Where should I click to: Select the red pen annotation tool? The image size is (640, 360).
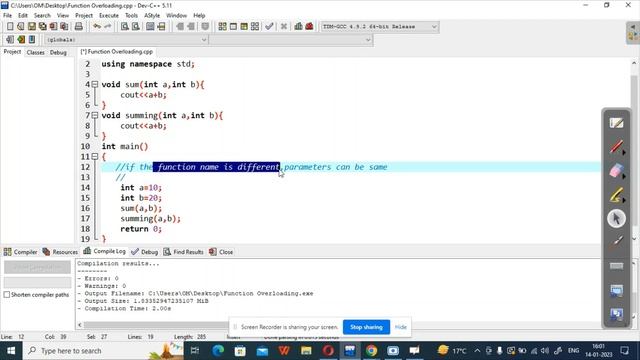pos(616,147)
